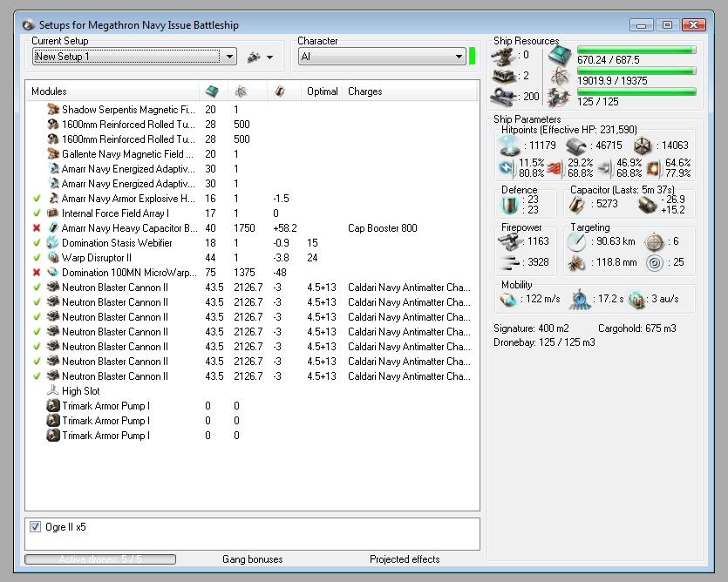Click the warp speed icon beside 3 au/s
The image size is (728, 582).
[636, 299]
